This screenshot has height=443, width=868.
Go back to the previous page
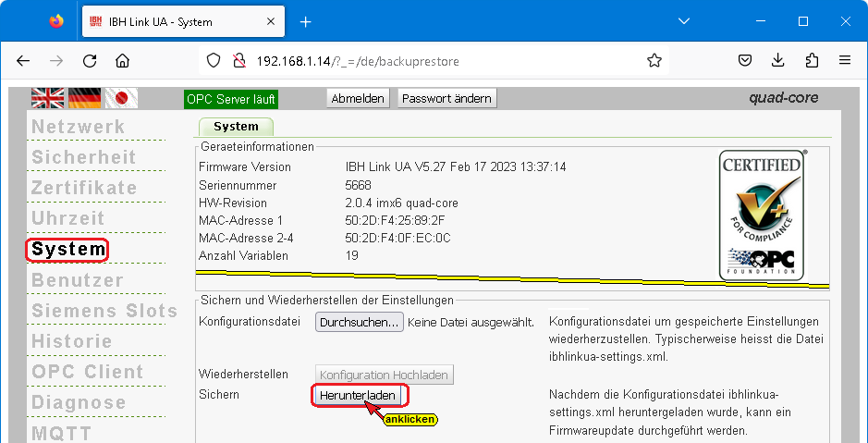click(23, 61)
